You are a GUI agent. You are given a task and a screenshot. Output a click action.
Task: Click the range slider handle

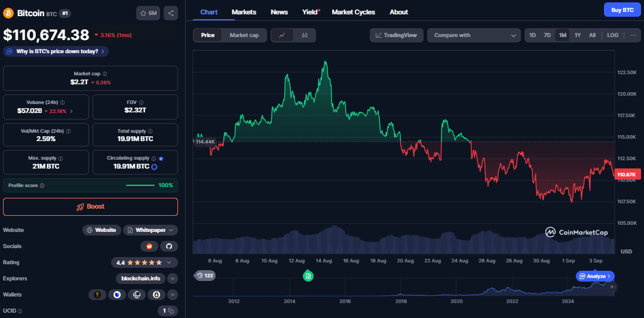click(612, 287)
